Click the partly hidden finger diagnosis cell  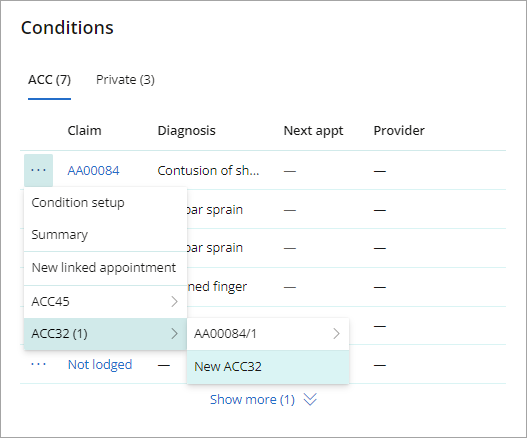pos(217,287)
